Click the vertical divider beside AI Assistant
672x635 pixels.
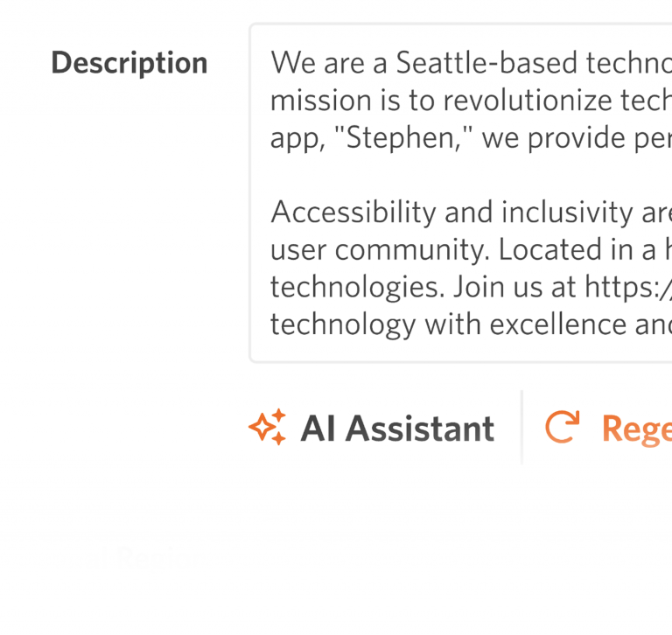coord(521,428)
